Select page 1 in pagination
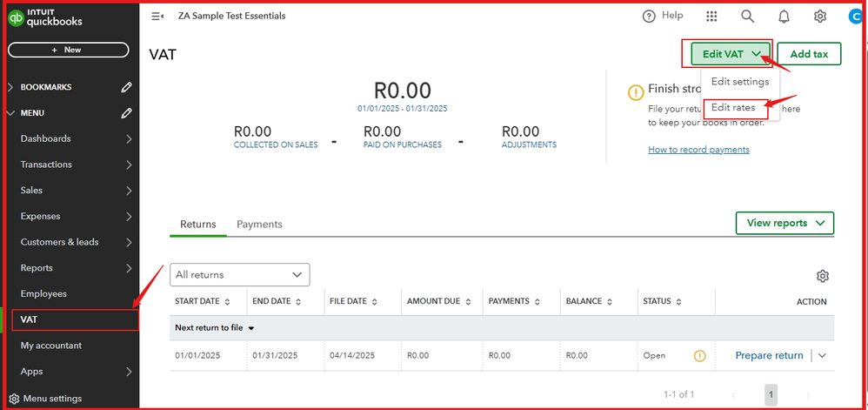Image resolution: width=868 pixels, height=410 pixels. coord(771,395)
